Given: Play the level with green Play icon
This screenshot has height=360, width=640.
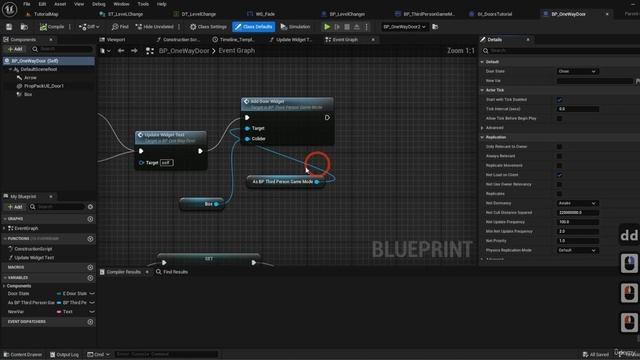Looking at the screenshot, I should (327, 27).
